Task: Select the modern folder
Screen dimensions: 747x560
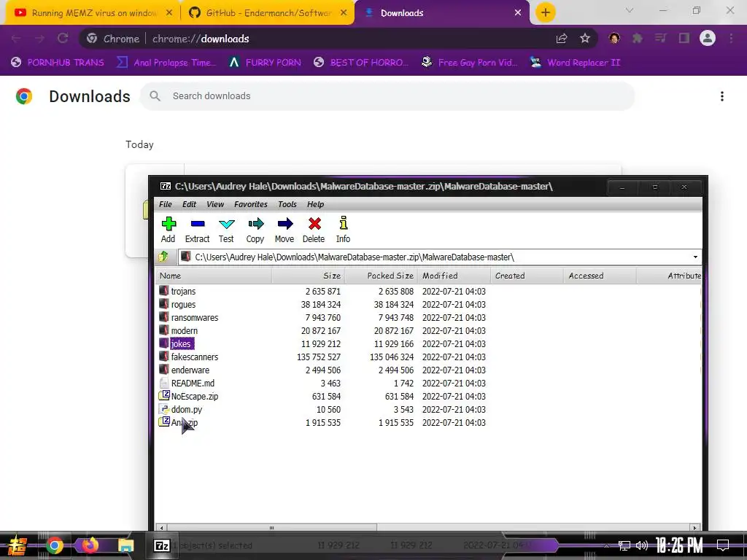Action: pos(185,331)
